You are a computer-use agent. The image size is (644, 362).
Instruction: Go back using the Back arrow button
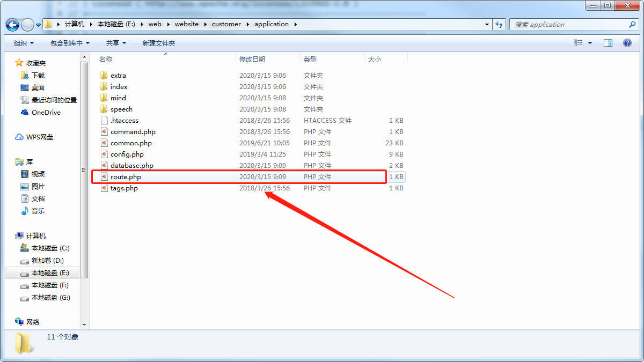(13, 25)
